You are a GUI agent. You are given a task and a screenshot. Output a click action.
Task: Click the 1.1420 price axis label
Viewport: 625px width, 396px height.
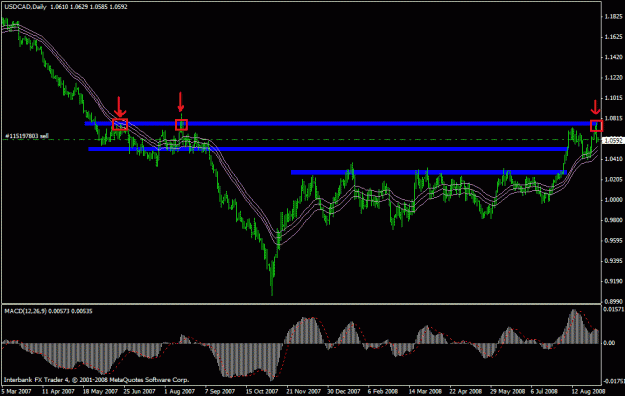[613, 57]
